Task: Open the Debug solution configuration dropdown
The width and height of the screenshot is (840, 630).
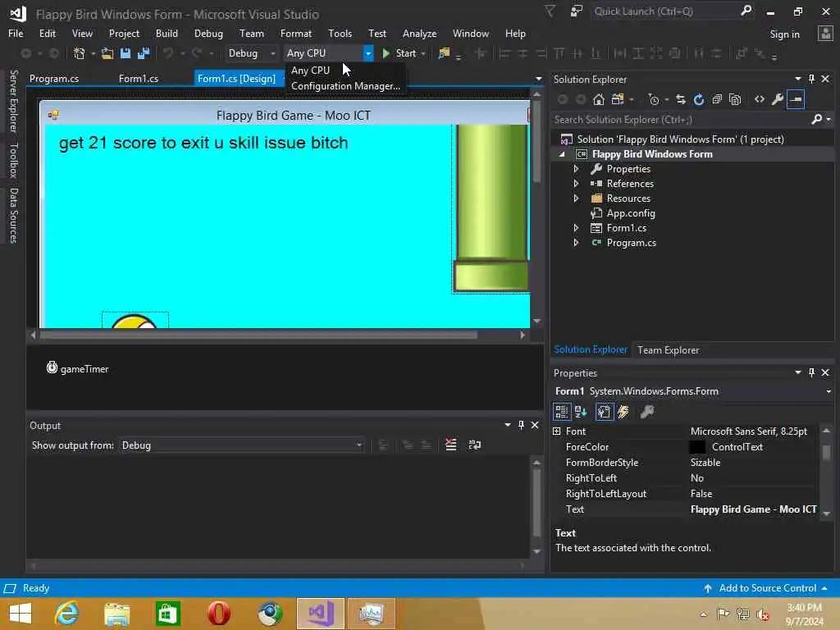Action: tap(251, 53)
